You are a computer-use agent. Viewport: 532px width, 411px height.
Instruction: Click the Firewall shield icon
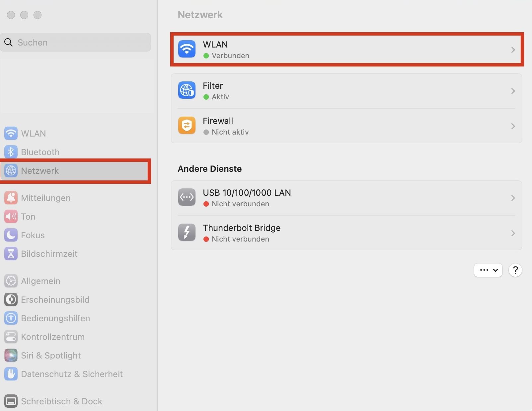[187, 126]
